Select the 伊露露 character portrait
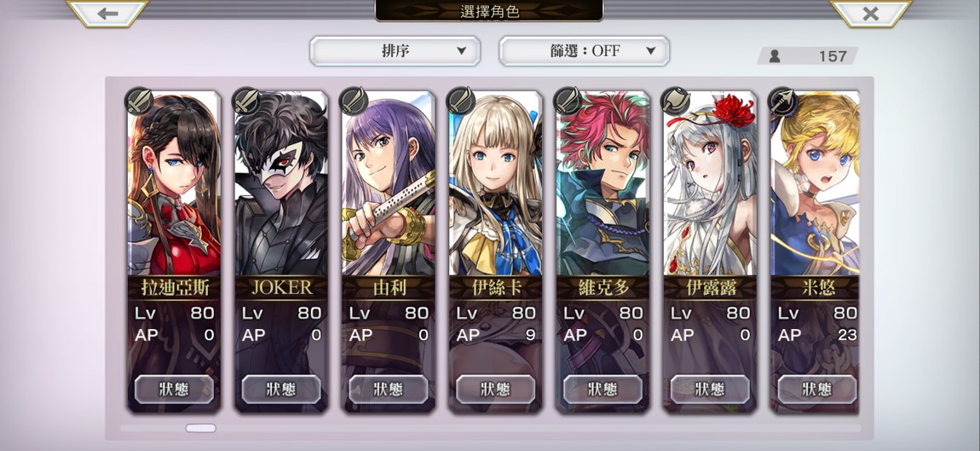The image size is (980, 451). tap(710, 183)
